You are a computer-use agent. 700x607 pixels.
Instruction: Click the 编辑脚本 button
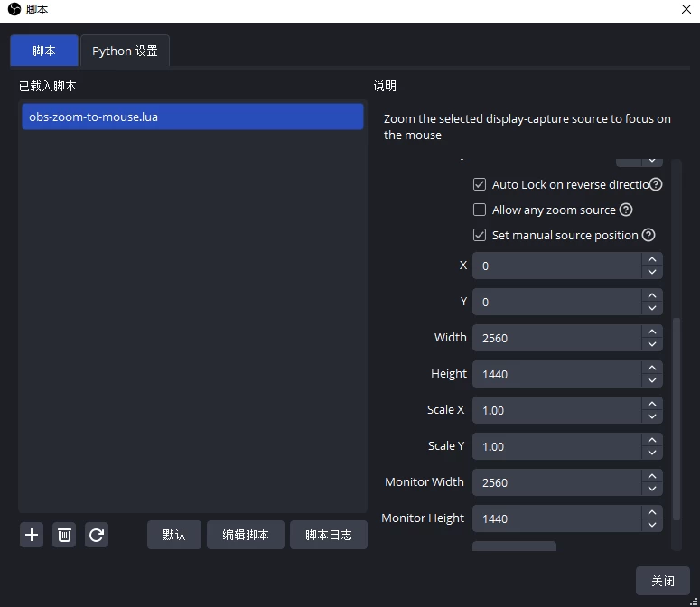[x=245, y=535]
